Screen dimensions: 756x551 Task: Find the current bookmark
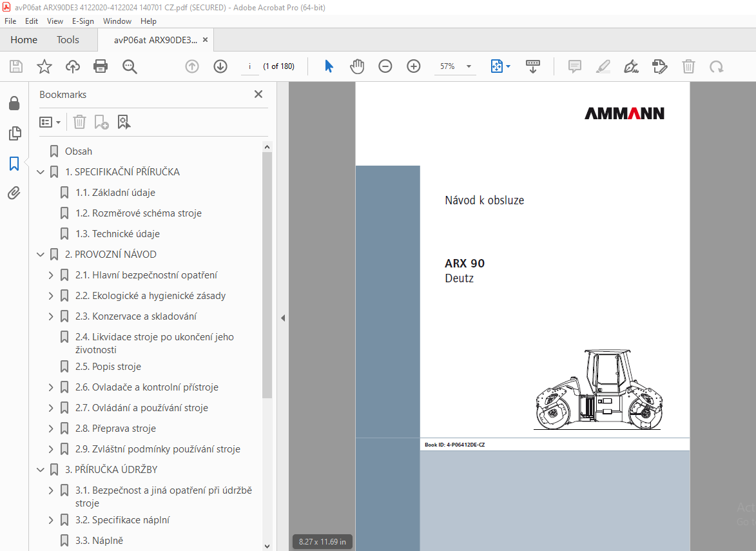[124, 122]
